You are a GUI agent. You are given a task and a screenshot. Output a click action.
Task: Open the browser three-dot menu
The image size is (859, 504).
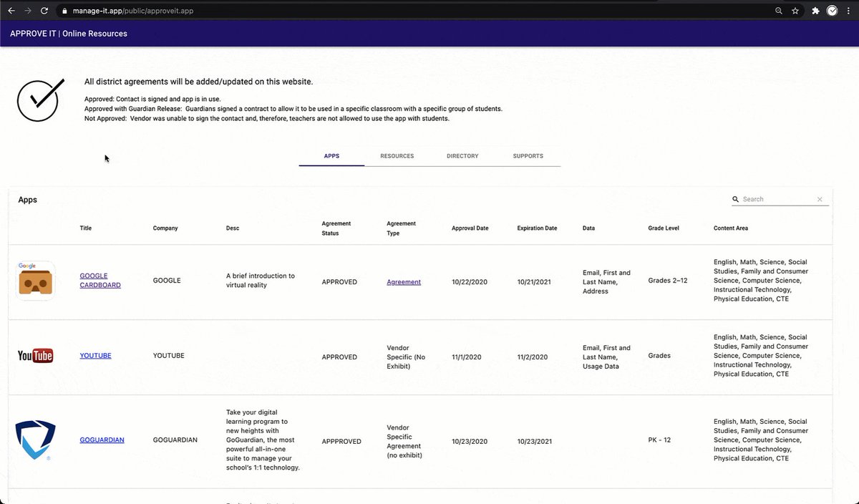click(849, 11)
